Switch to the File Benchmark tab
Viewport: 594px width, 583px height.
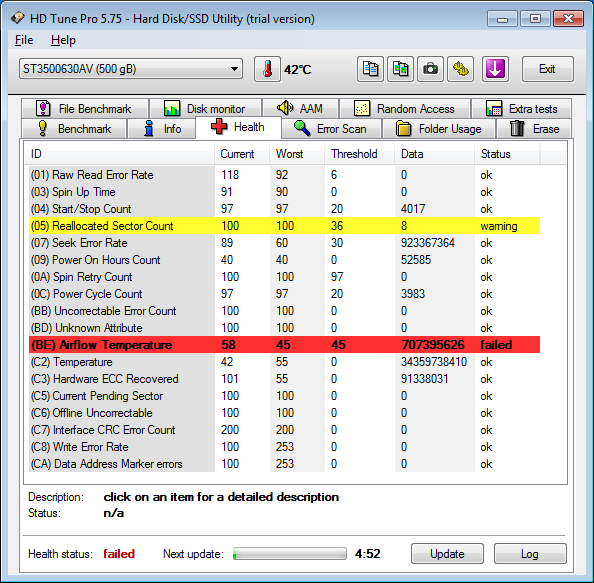pos(85,109)
